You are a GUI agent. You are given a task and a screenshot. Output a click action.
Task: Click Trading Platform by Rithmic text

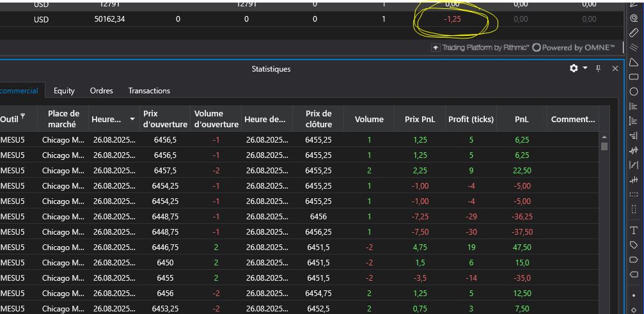point(485,47)
